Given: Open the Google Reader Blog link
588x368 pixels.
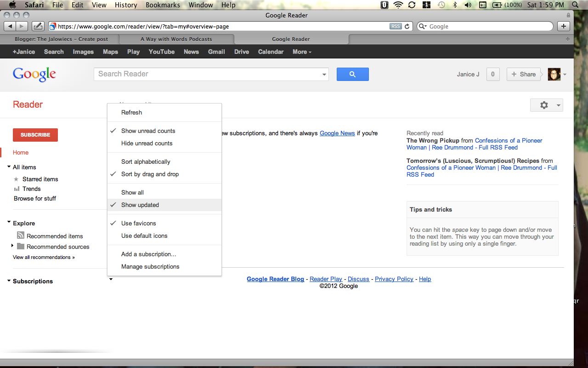Looking at the screenshot, I should tap(275, 279).
